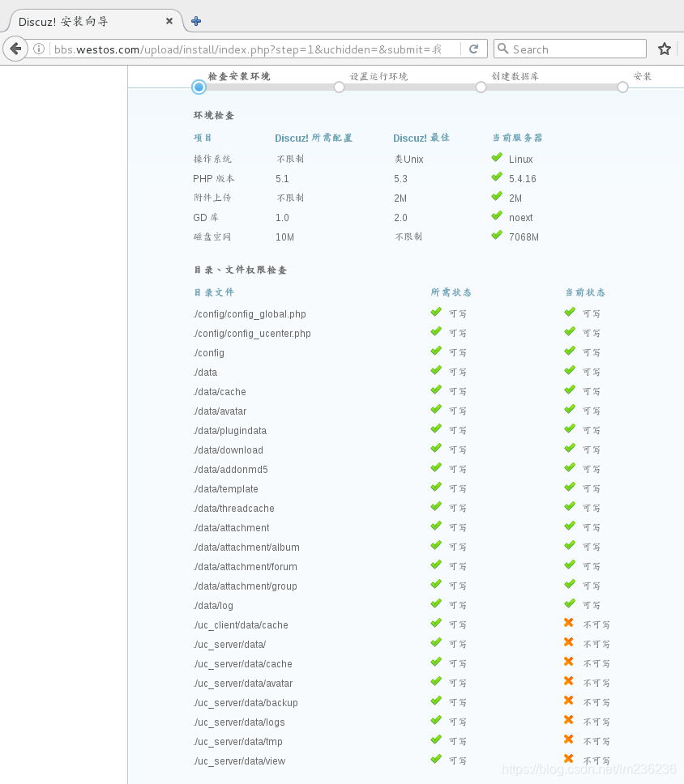Viewport: 684px width, 784px height.
Task: Click green check next to noext
Action: (x=496, y=216)
